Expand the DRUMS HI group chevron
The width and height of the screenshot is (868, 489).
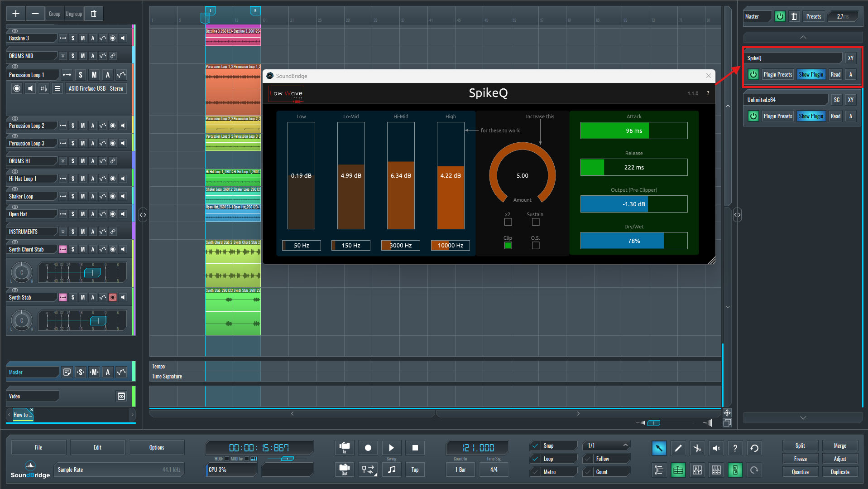pyautogui.click(x=63, y=161)
